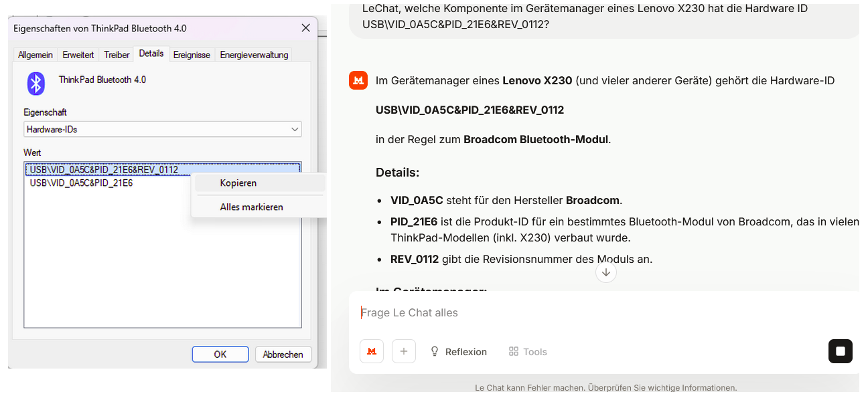The image size is (868, 396).
Task: Switch to the Erweitert tab
Action: click(79, 55)
